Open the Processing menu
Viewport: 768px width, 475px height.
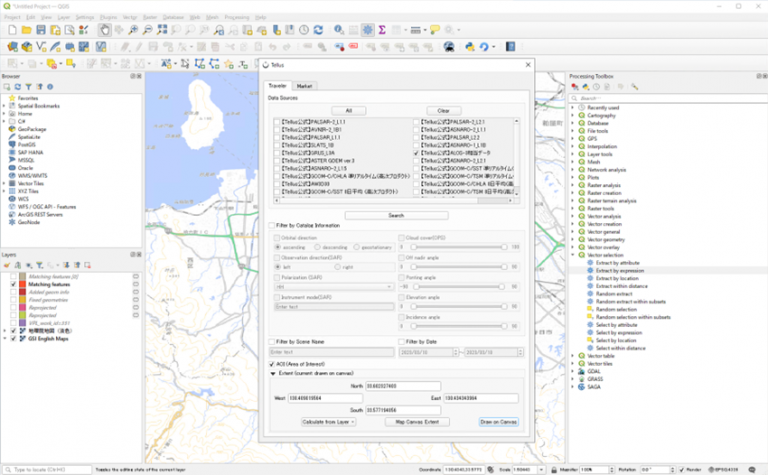click(x=237, y=17)
